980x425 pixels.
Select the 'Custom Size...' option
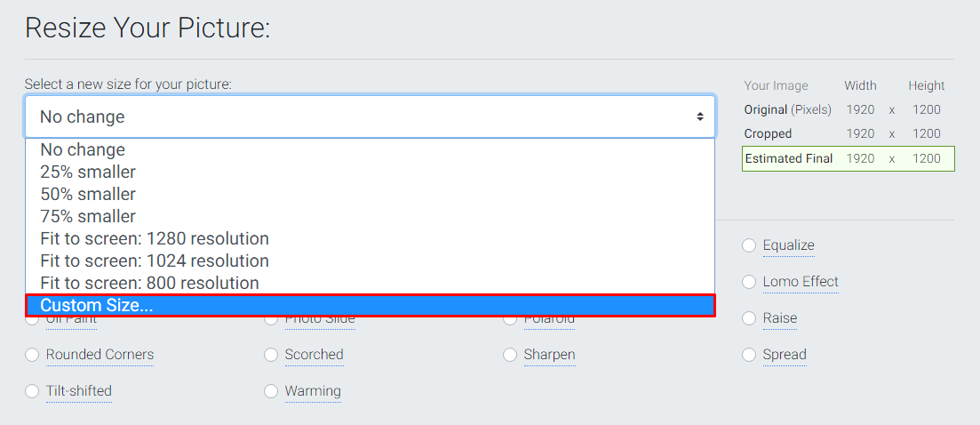[97, 306]
